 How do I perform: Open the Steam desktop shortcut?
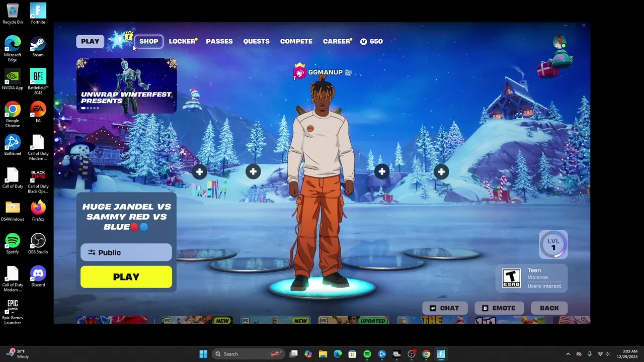tap(38, 46)
